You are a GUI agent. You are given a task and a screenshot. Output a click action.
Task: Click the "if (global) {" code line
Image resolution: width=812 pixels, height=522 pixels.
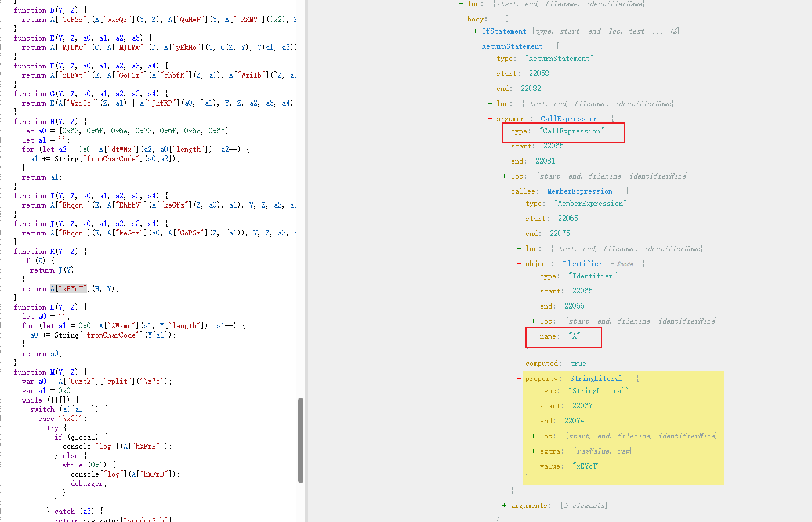(81, 437)
